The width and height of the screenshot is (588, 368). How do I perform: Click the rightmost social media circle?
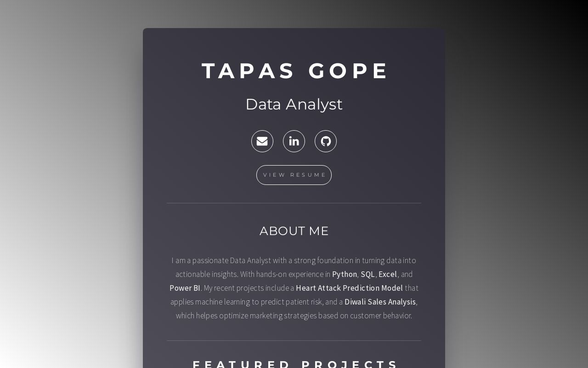tap(325, 141)
